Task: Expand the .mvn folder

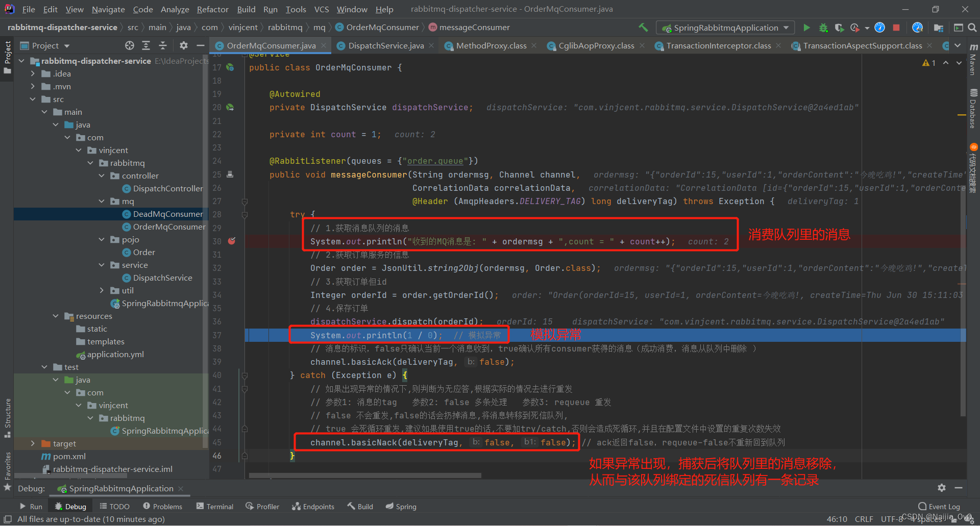Action: 33,86
